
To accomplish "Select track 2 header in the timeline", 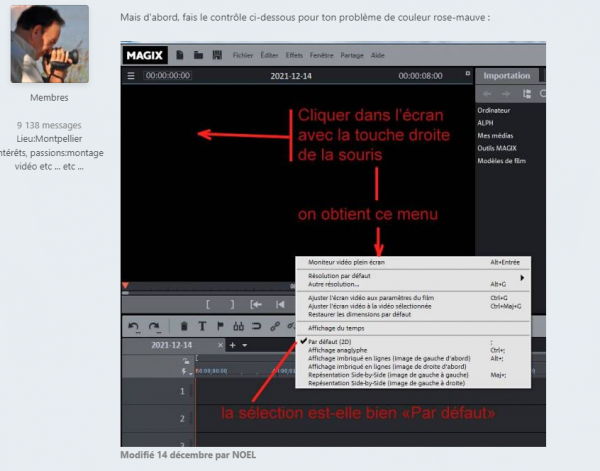I will (158, 419).
